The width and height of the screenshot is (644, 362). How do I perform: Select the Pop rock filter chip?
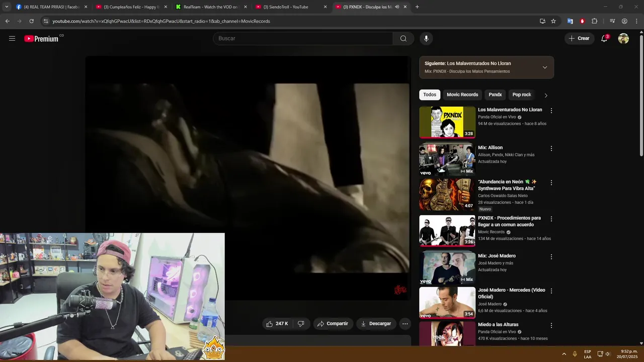click(522, 95)
